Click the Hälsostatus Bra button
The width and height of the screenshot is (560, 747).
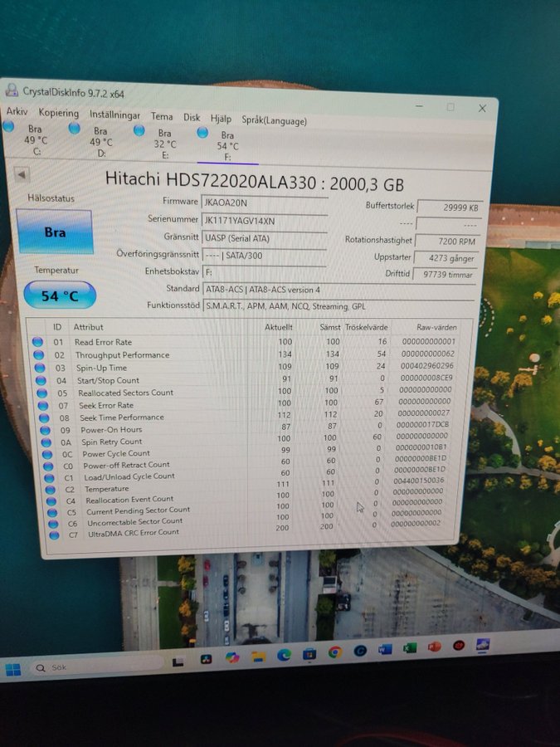pyautogui.click(x=55, y=232)
